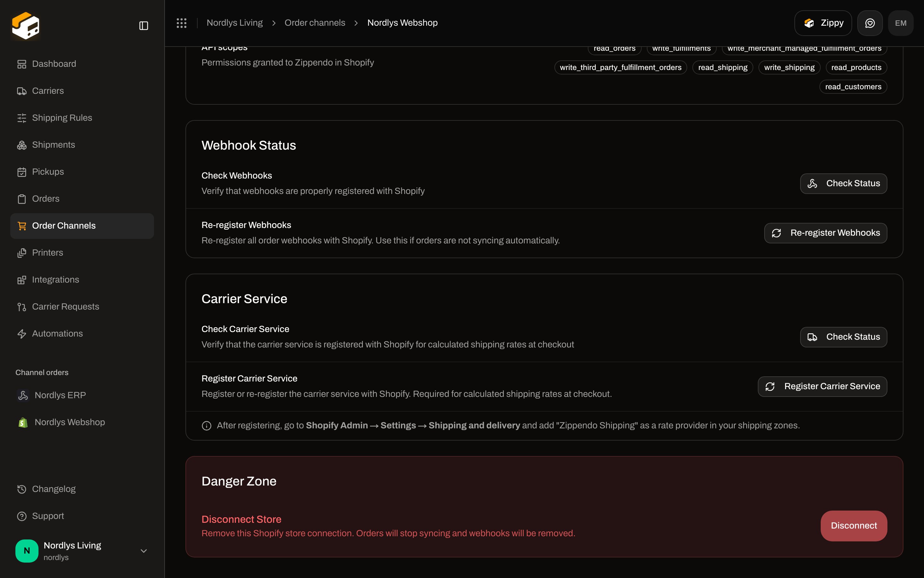Click the Channel orders section label
The image size is (924, 578).
point(42,372)
